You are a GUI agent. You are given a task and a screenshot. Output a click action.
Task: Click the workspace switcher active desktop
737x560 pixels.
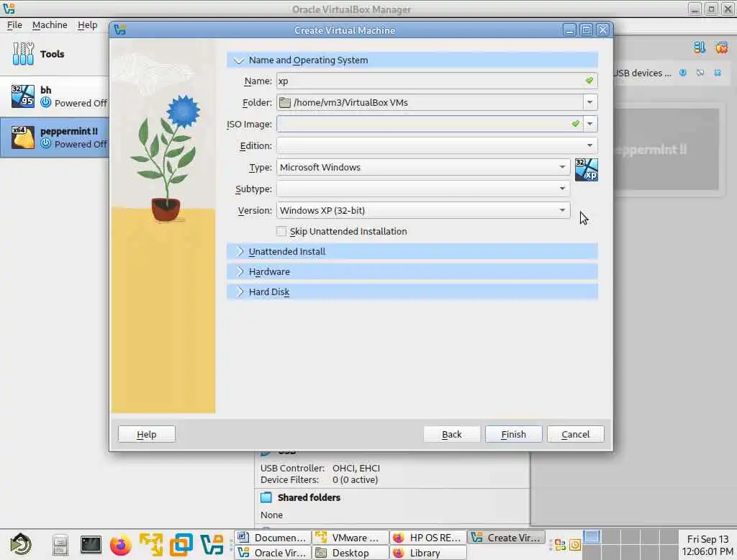click(x=592, y=536)
